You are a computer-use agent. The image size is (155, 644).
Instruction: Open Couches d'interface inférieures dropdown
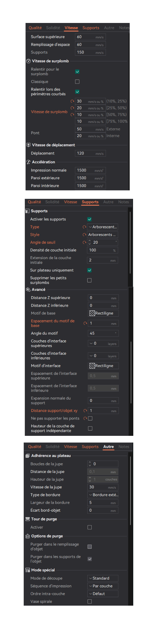[103, 356]
